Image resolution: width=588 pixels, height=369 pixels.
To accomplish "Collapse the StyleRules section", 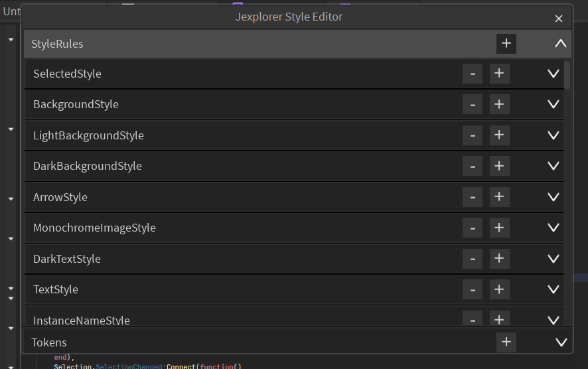I will 561,44.
